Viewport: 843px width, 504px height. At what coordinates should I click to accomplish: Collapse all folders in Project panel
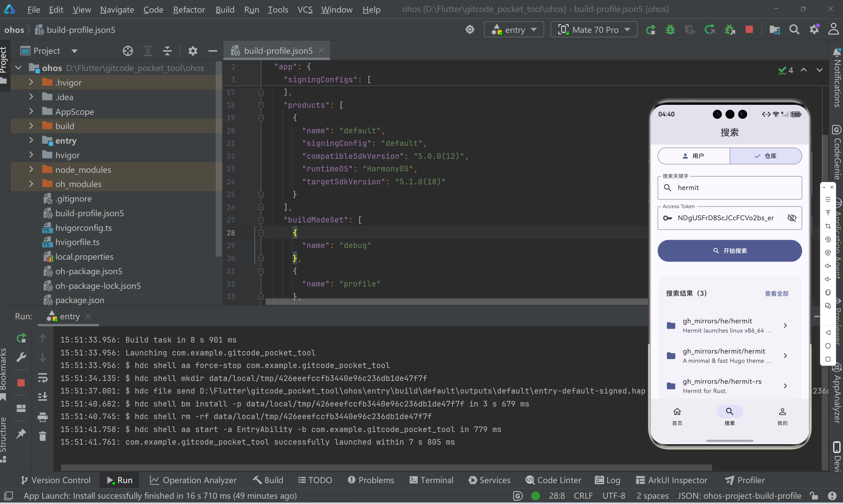pyautogui.click(x=167, y=51)
